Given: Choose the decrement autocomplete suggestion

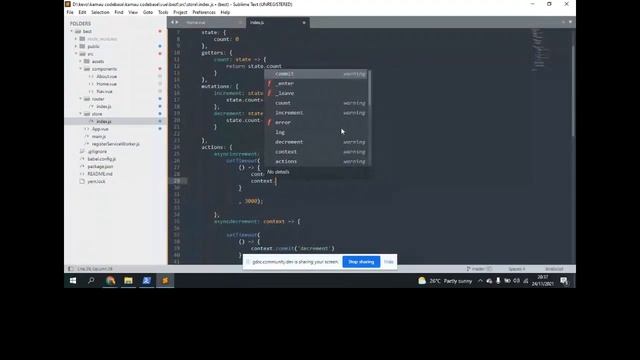Looking at the screenshot, I should 317,142.
